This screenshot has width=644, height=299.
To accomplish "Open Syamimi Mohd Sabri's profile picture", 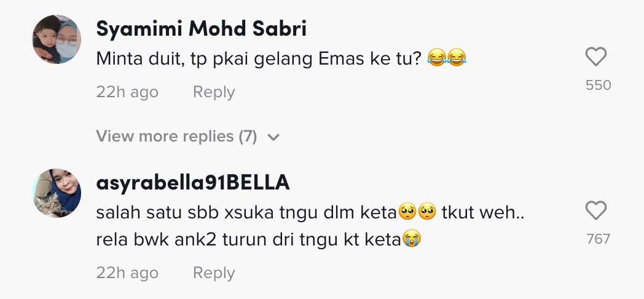I will point(57,41).
